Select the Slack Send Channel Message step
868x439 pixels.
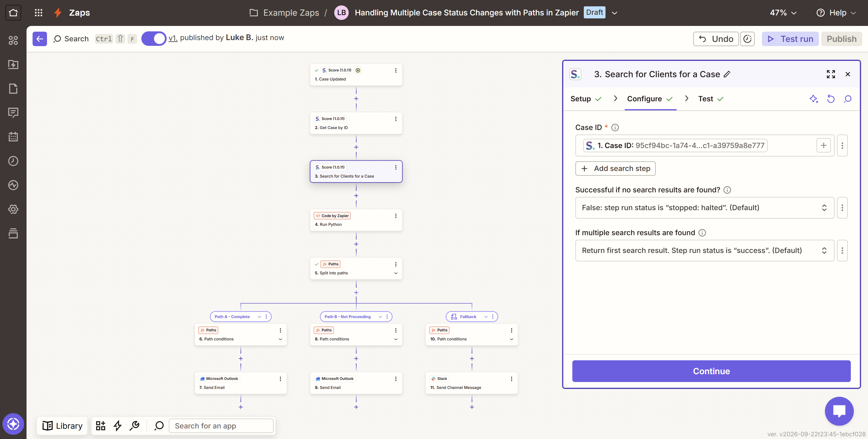click(x=472, y=383)
